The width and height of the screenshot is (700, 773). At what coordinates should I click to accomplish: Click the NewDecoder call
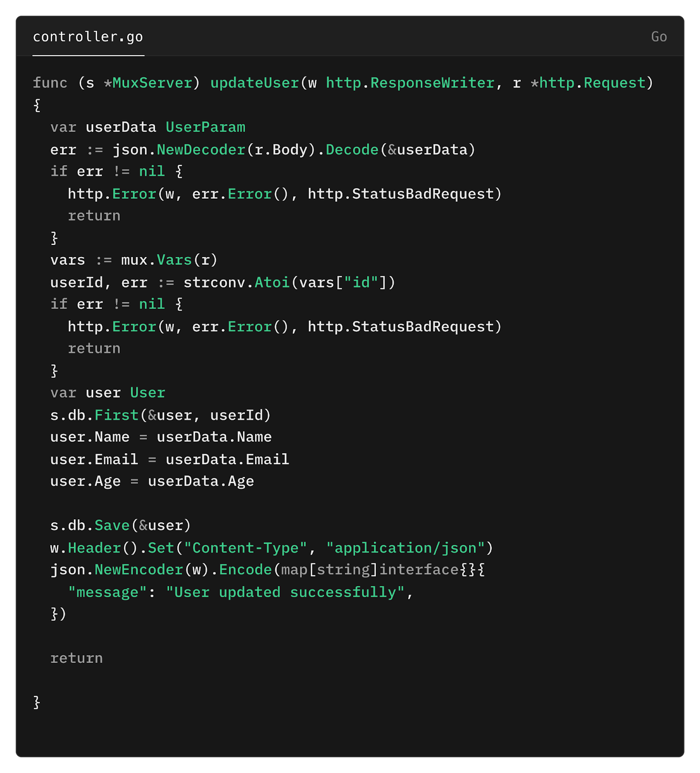[x=201, y=149]
